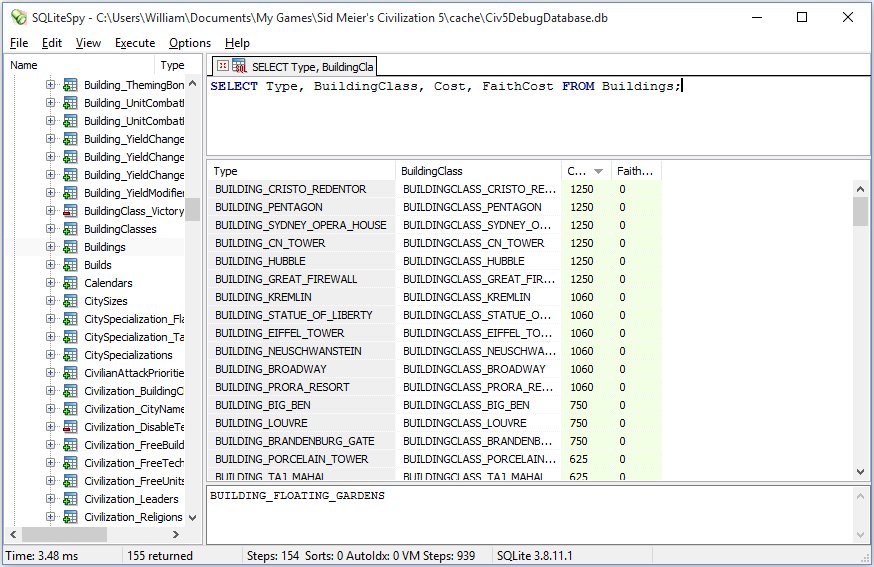The width and height of the screenshot is (874, 567).
Task: Expand the Civilization_Religions table node
Action: tap(51, 516)
